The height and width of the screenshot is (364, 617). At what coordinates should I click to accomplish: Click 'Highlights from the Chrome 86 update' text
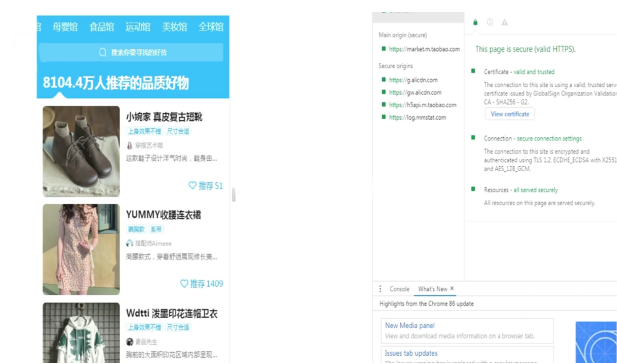coord(426,304)
